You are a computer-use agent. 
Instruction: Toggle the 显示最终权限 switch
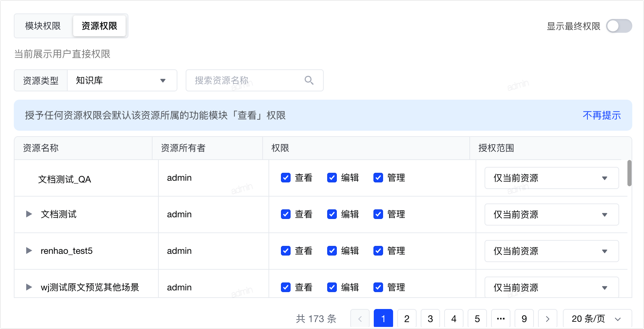[619, 26]
